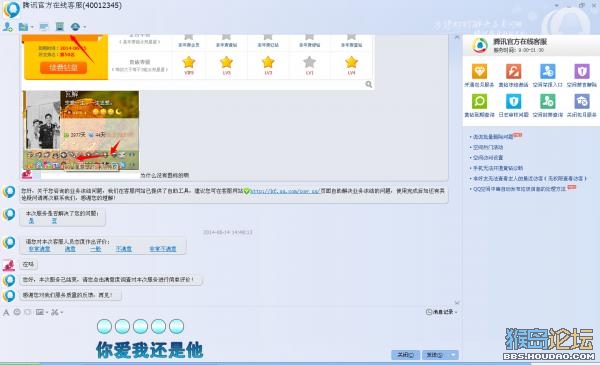Viewport: 600px width, 365px height.
Task: Click the chat scroll-up arrow at top right of the chat
Action: pos(457,37)
